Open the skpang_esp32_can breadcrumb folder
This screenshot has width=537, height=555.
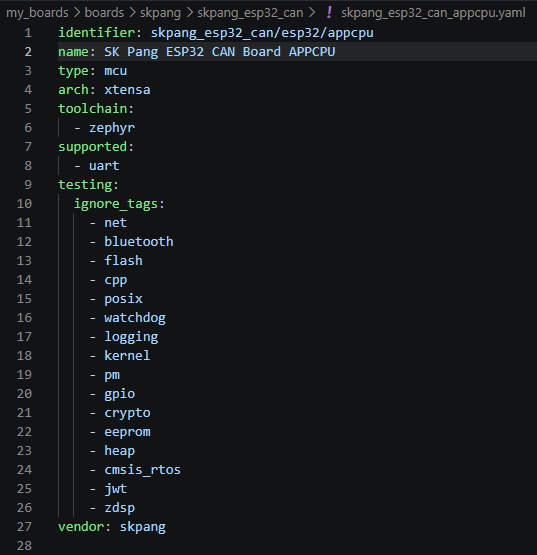(x=250, y=13)
